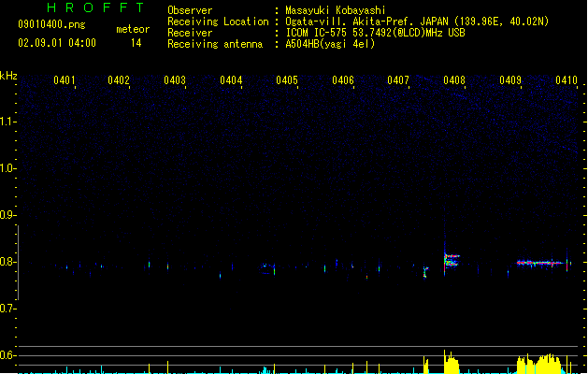Viewport: 588px width, 374px height.
Task: Click the small echo just before 0408
Action: pyautogui.click(x=425, y=272)
